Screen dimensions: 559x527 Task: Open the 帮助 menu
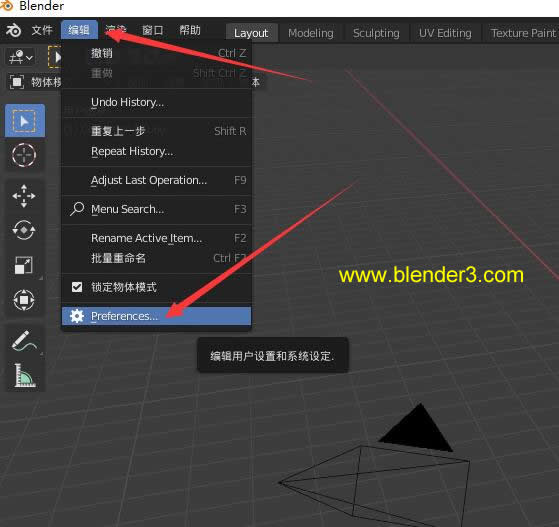(190, 30)
